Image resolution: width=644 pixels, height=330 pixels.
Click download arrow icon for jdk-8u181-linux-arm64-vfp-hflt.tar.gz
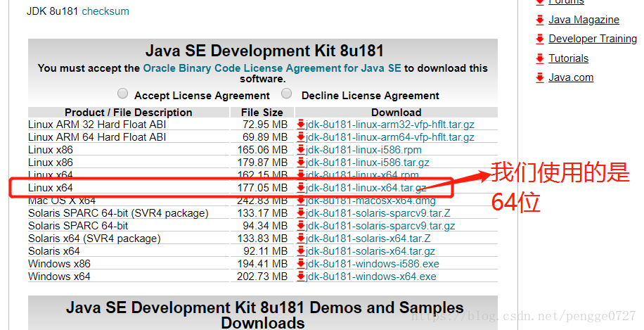tap(301, 137)
